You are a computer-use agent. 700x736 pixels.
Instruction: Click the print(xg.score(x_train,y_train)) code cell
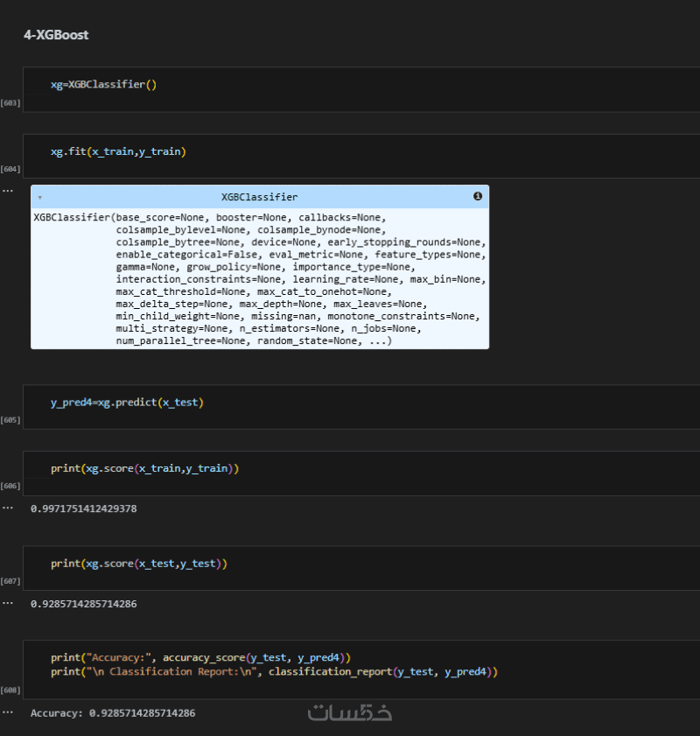click(361, 473)
